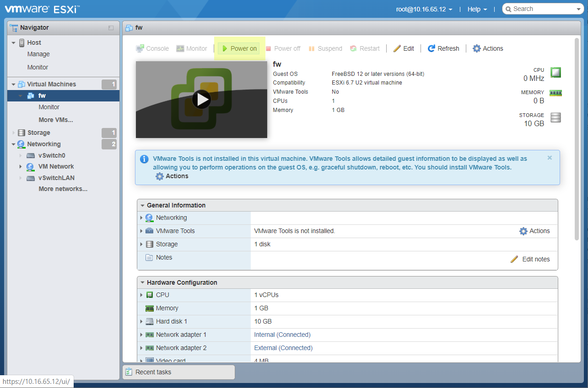Open the Internal (Connected) network link
The image size is (588, 388).
tap(282, 335)
